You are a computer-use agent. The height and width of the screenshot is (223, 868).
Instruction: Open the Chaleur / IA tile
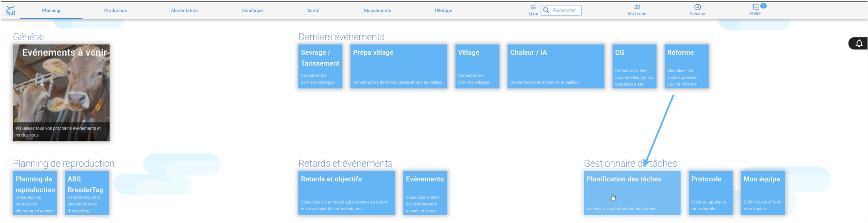tap(556, 66)
